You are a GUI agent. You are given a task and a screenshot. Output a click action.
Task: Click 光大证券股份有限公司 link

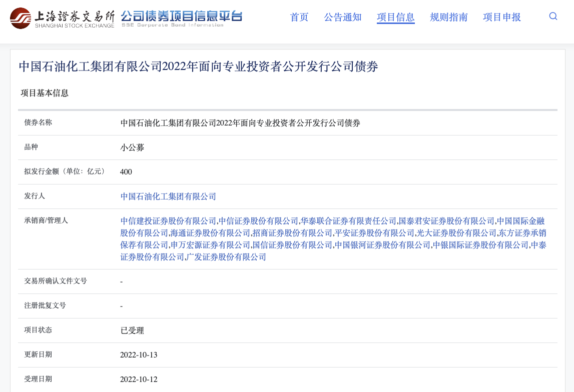(x=456, y=233)
